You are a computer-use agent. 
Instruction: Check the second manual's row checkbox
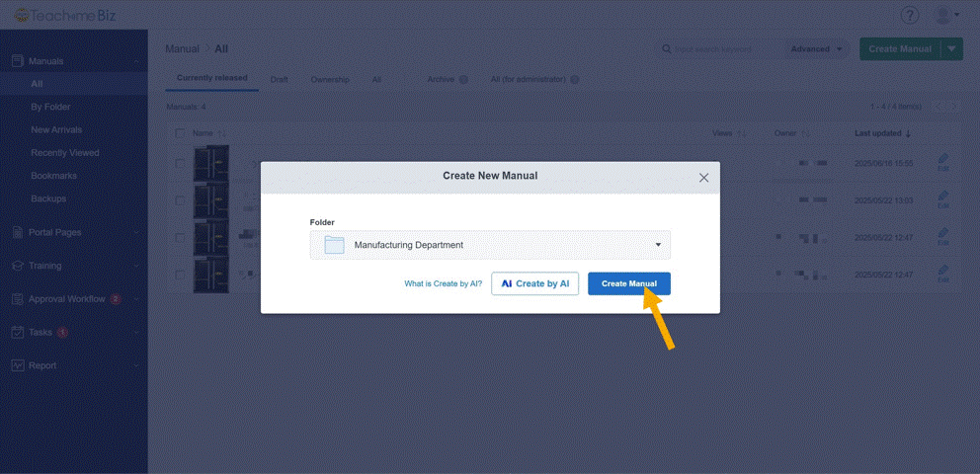(x=180, y=200)
